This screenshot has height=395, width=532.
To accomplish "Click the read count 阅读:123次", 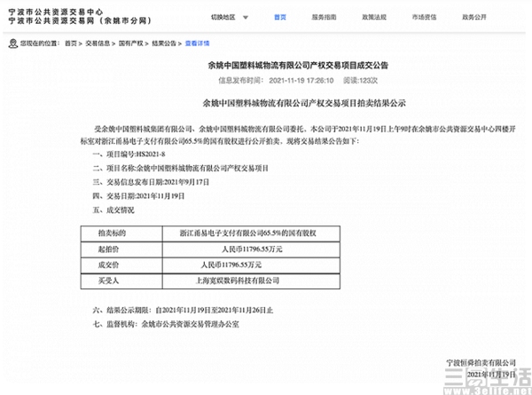I will [360, 81].
